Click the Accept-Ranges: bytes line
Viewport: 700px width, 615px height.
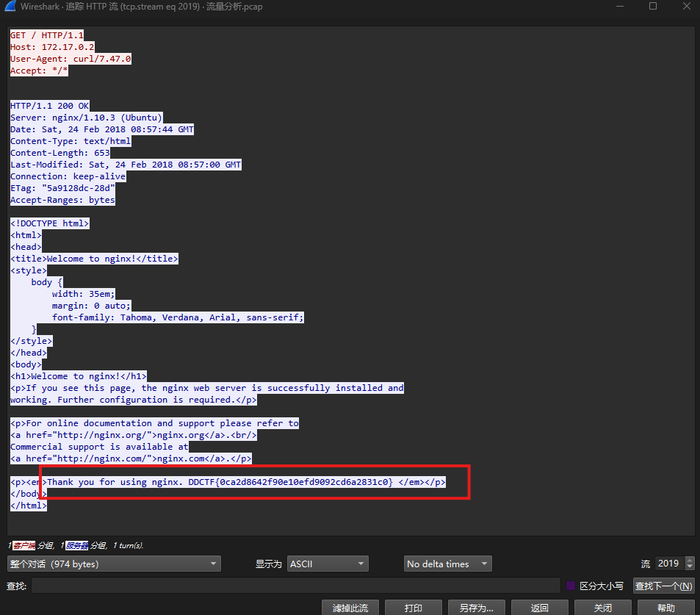point(62,200)
